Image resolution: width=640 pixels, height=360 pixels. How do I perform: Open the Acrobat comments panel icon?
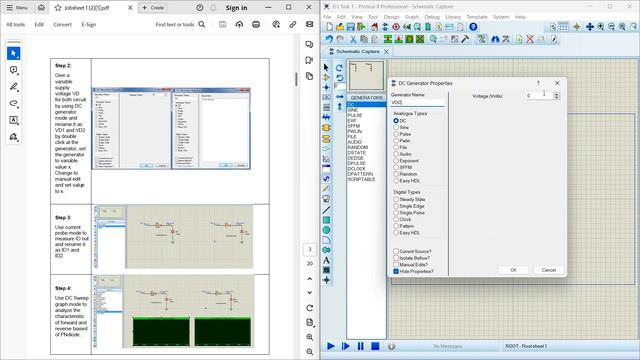[309, 44]
